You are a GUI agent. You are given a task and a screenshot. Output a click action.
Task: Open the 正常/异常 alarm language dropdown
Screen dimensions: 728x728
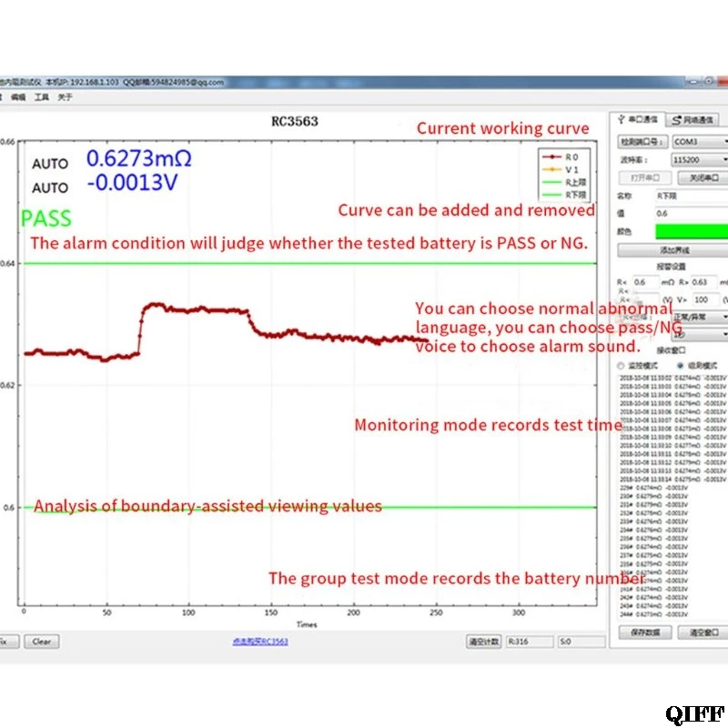click(x=700, y=317)
